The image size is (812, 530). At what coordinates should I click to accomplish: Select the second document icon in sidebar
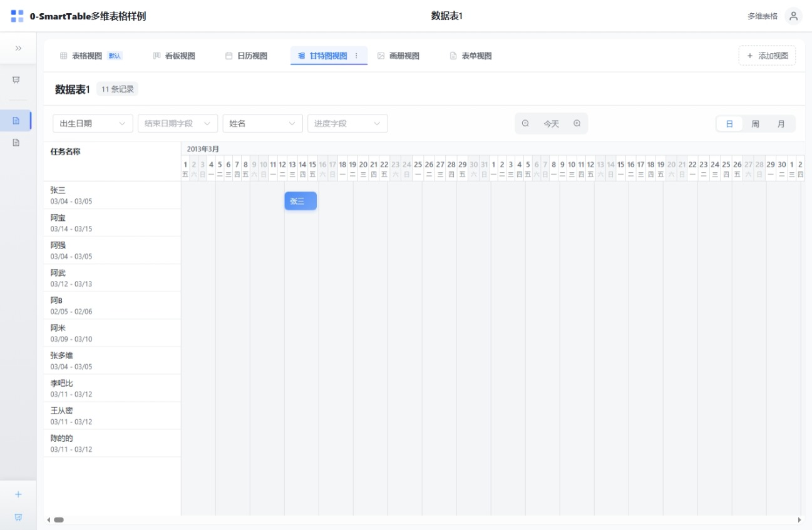coord(17,143)
